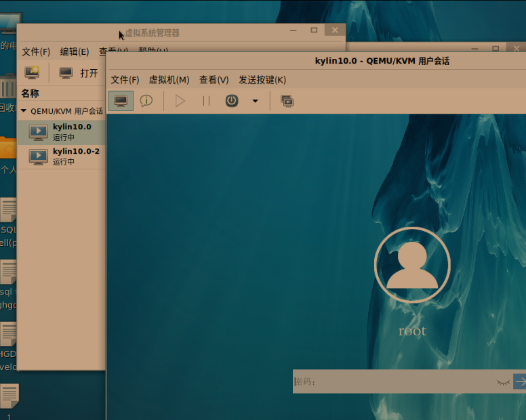Open 编辑(E) menu in virtual manager window

[x=75, y=51]
